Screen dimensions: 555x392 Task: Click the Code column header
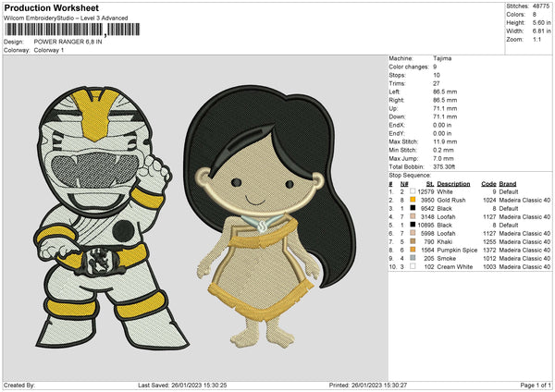tap(488, 184)
